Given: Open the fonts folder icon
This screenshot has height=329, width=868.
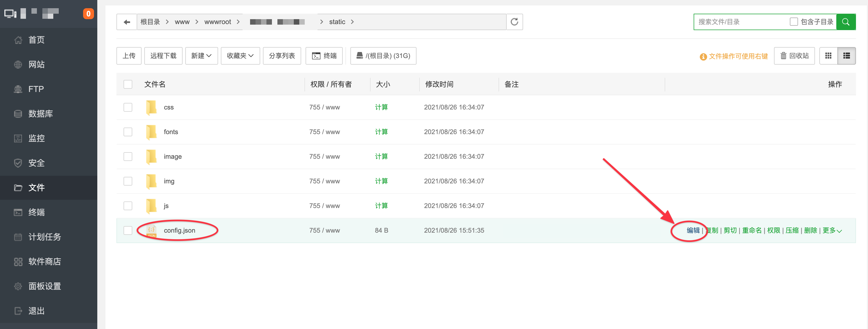Looking at the screenshot, I should pyautogui.click(x=151, y=132).
